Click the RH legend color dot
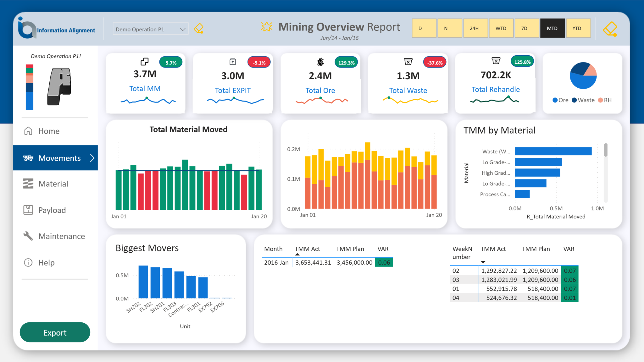The height and width of the screenshot is (362, 644). [x=601, y=100]
